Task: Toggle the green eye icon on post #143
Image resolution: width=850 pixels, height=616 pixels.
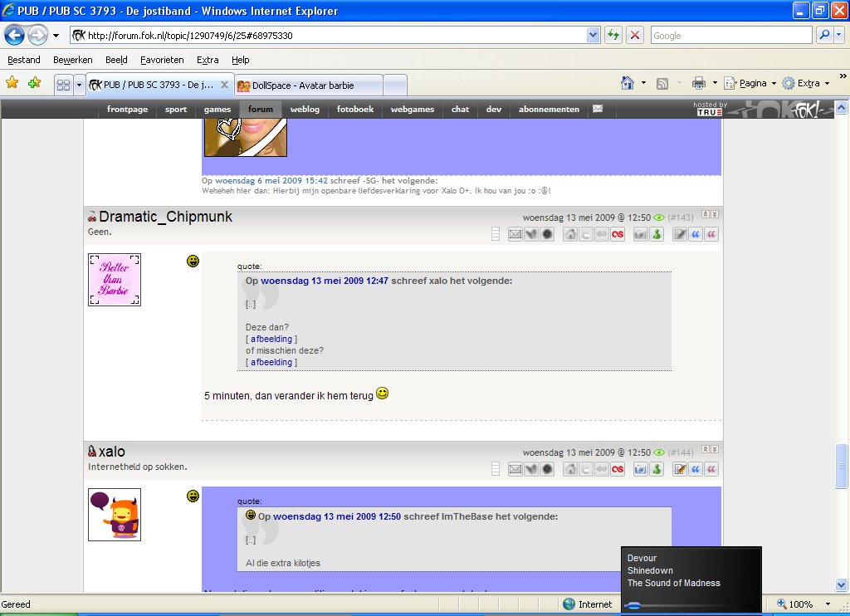Action: [659, 218]
